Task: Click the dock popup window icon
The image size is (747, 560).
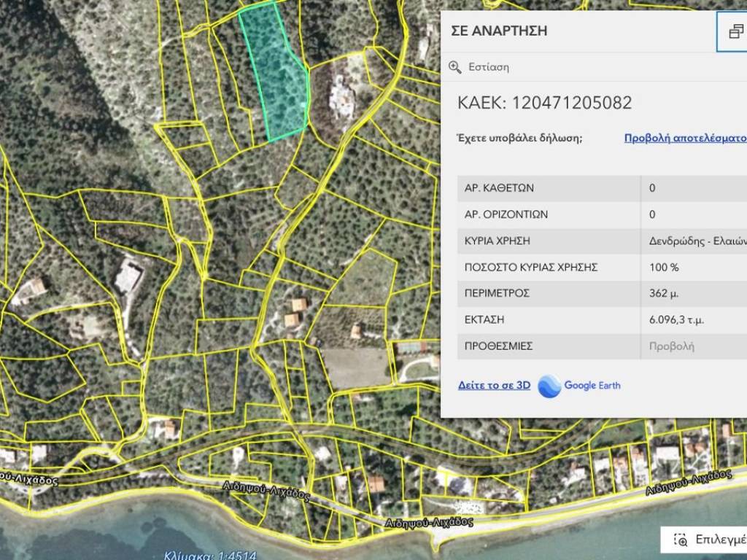Action: (x=735, y=31)
